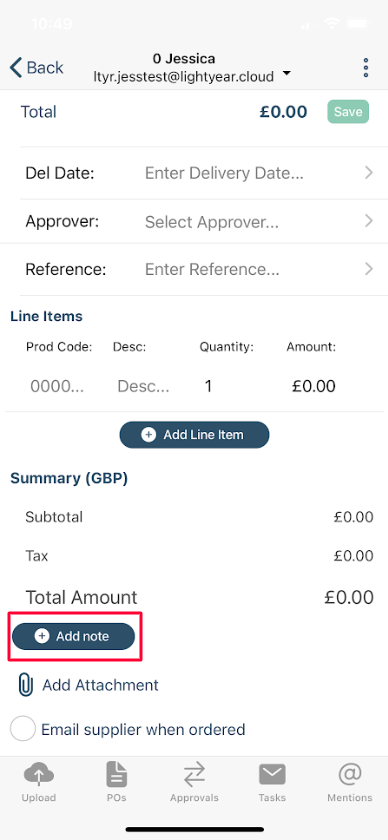Open the POs document icon
Viewport: 388px width, 840px height.
click(116, 775)
